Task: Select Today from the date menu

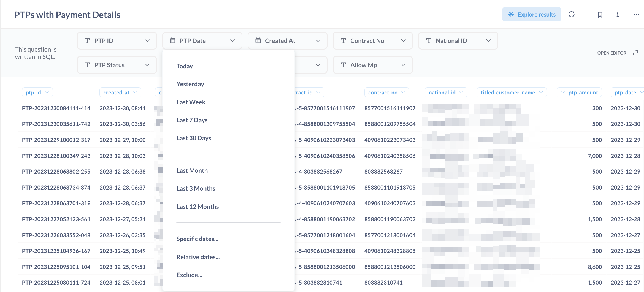Action: [x=185, y=66]
